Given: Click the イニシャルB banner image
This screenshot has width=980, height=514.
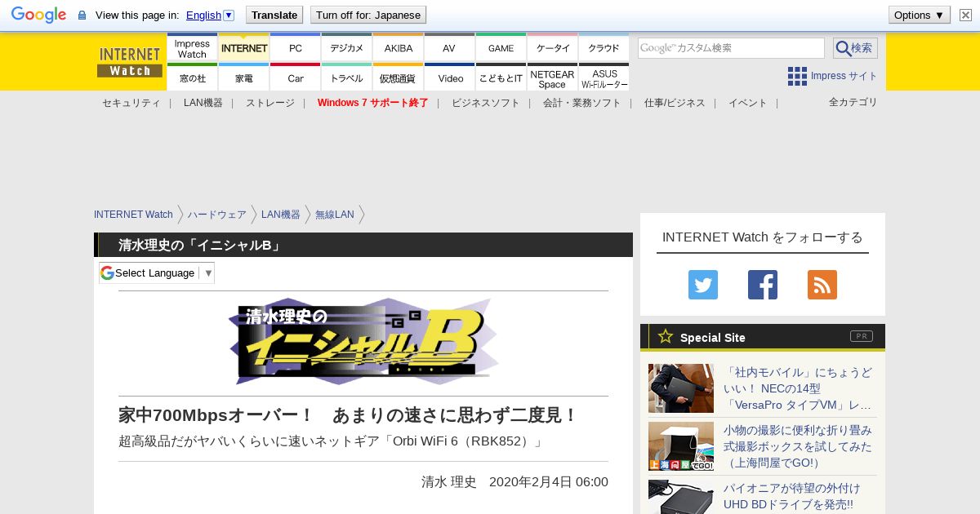Looking at the screenshot, I should coord(363,341).
